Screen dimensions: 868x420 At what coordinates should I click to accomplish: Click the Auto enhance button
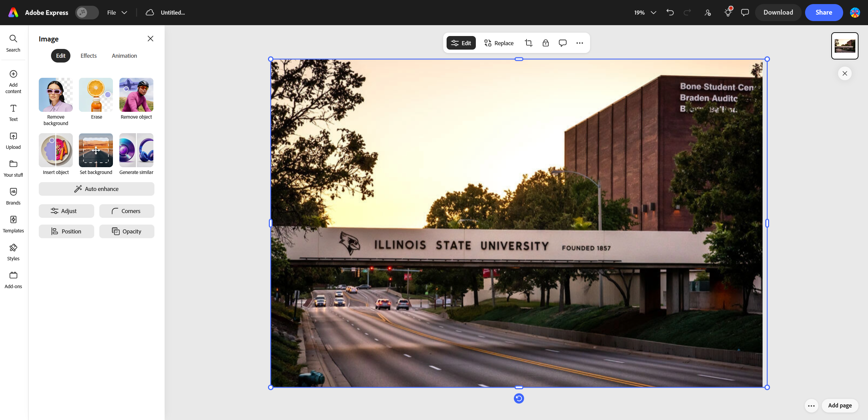pyautogui.click(x=97, y=189)
